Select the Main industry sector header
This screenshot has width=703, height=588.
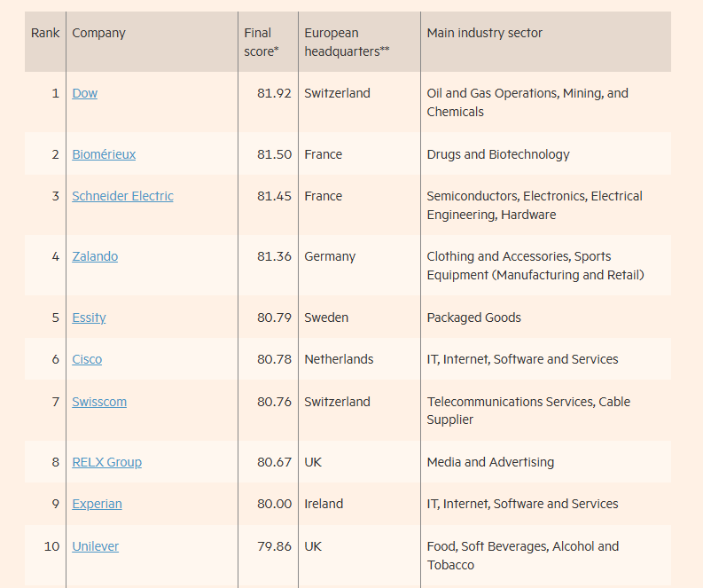click(484, 34)
